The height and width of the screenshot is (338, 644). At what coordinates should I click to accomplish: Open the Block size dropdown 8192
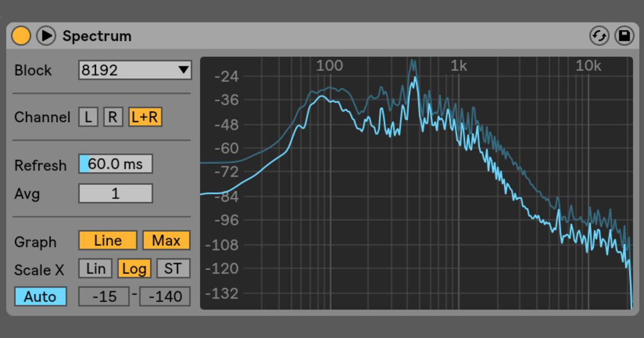point(135,70)
